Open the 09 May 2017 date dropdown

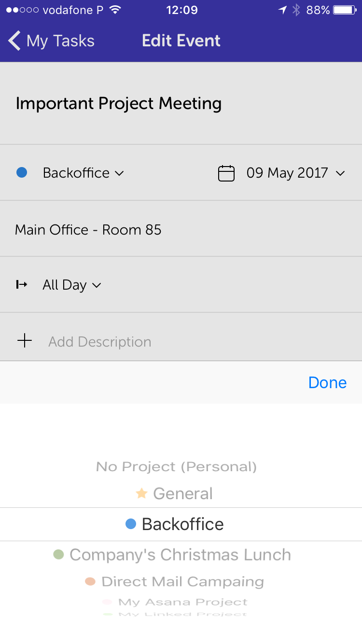[295, 173]
